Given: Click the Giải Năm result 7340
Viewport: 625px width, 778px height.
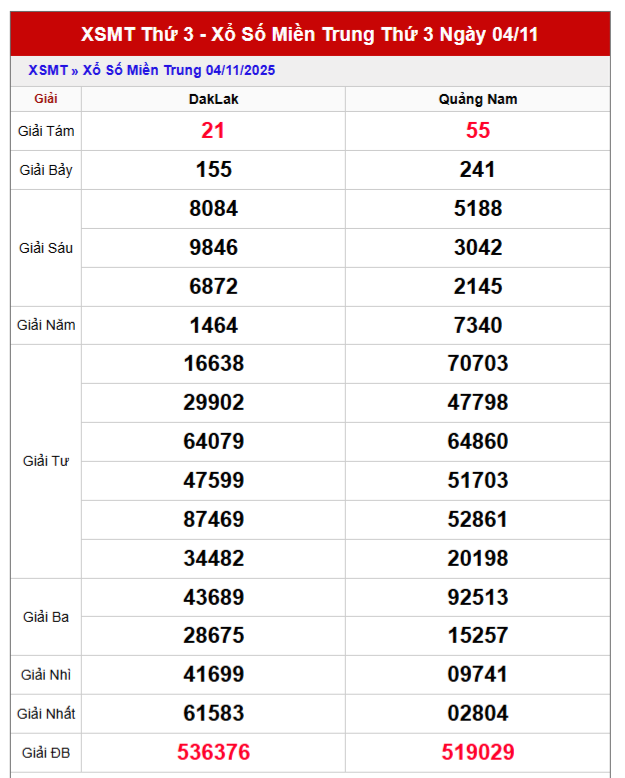Looking at the screenshot, I should (x=478, y=325).
